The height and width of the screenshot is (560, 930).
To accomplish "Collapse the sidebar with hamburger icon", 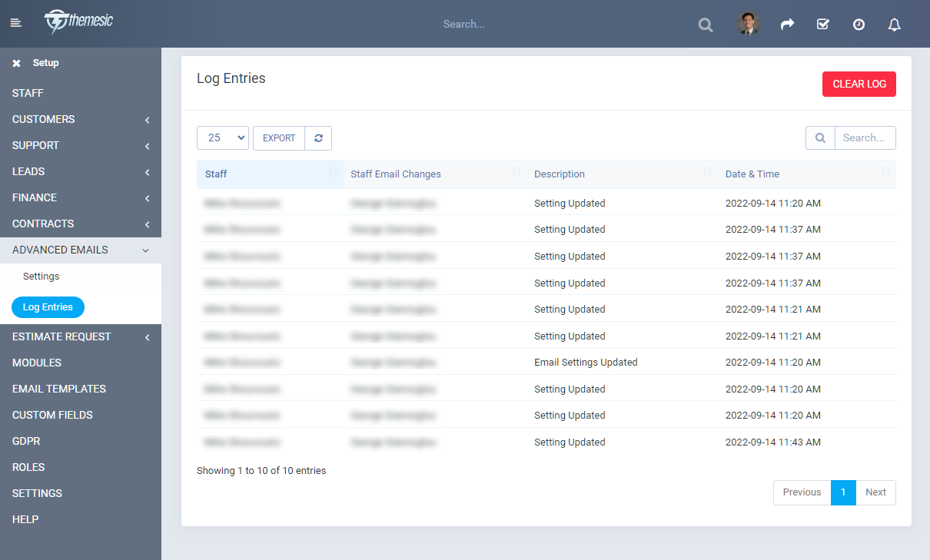I will point(15,22).
